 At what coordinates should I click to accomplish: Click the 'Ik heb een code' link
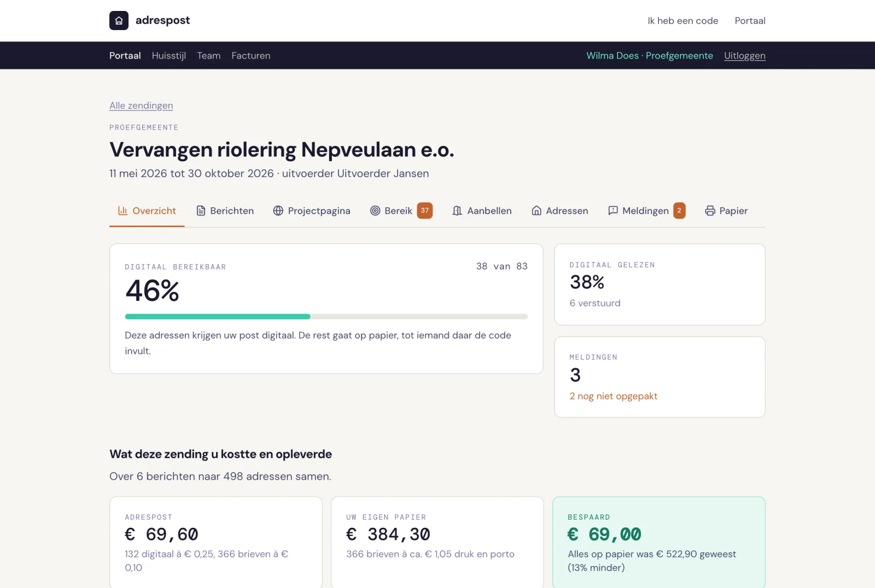[x=683, y=21]
